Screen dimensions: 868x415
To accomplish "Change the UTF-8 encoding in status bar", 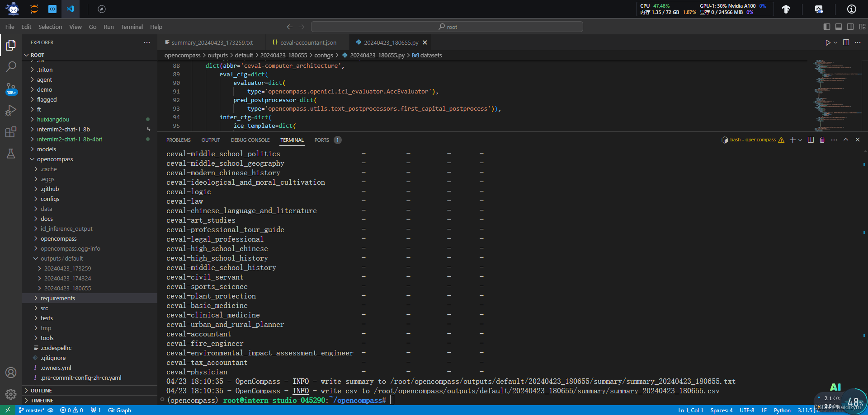I will click(x=747, y=410).
